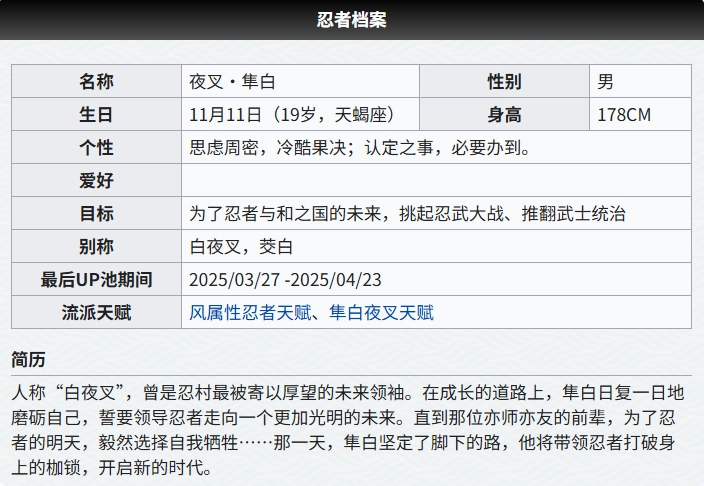
Task: Click the goal text about 忍武大战
Action: (408, 214)
